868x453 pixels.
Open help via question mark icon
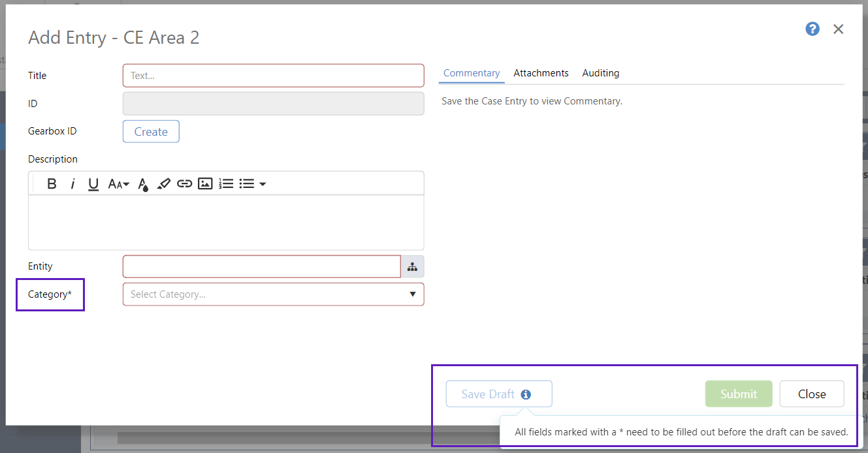[x=812, y=29]
